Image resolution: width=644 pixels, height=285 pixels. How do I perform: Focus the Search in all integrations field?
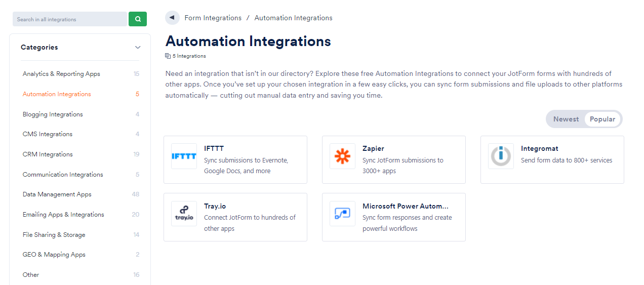click(x=70, y=19)
